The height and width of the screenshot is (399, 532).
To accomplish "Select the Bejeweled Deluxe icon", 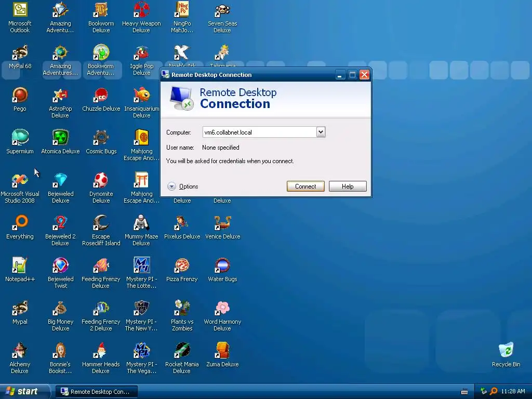I will (60, 188).
